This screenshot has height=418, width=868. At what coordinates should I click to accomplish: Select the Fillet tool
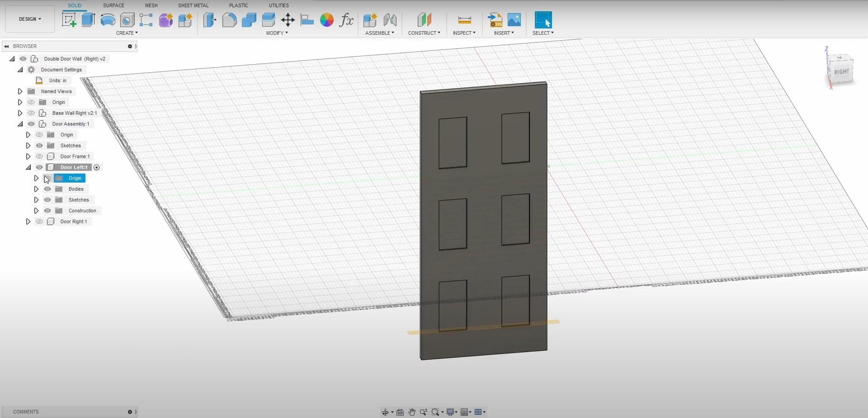(229, 20)
